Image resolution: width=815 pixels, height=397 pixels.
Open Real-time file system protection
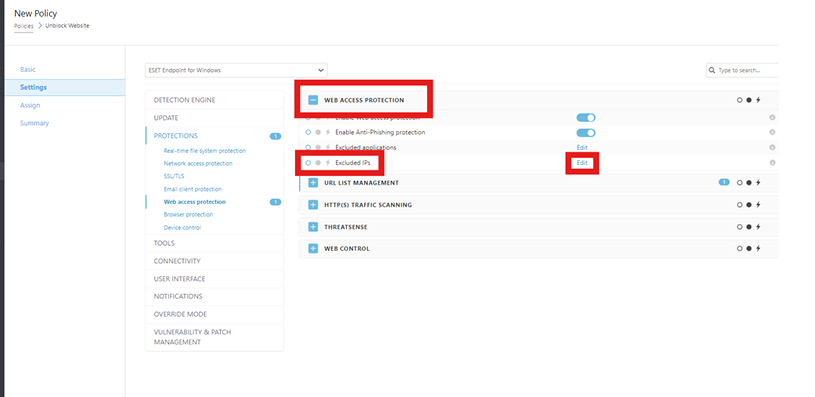tap(205, 151)
